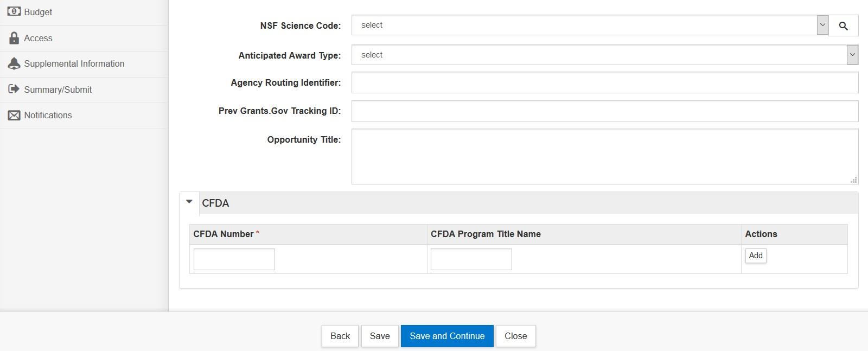The image size is (868, 351).
Task: Open the NSF Science Code dropdown
Action: tap(822, 25)
